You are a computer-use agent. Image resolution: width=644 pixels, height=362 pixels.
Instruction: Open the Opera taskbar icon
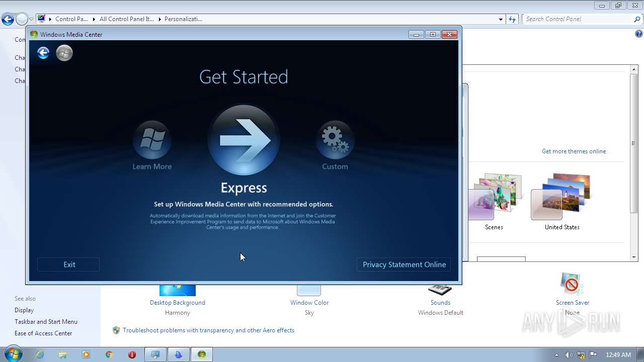pos(132,354)
